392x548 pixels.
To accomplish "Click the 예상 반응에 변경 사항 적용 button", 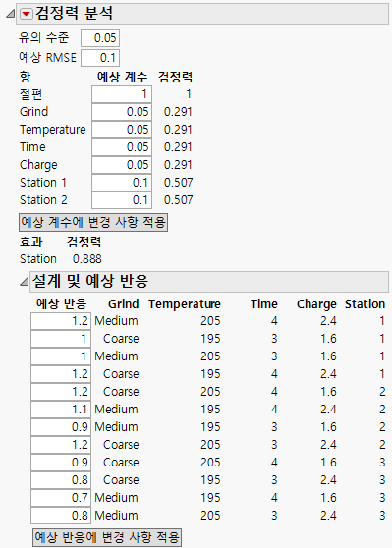I will 107,537.
